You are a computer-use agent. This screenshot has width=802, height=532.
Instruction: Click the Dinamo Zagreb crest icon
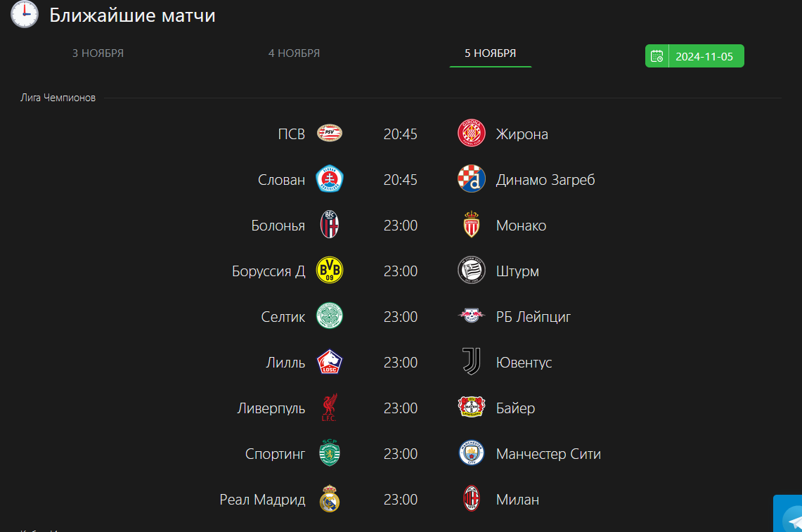[471, 179]
